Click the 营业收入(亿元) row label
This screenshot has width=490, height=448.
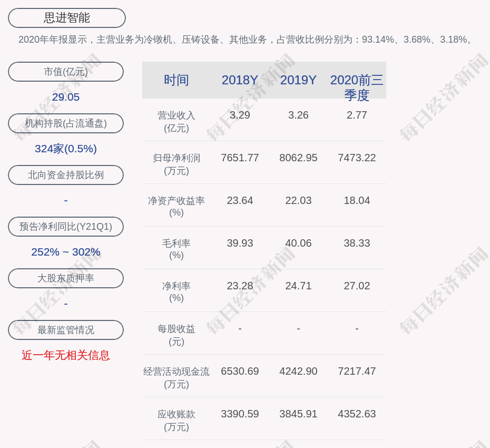177,122
